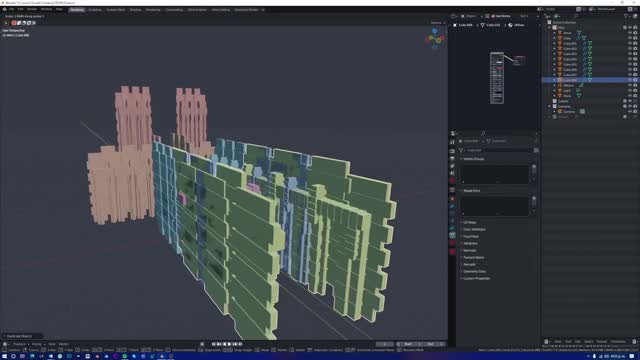Open the Tool properties tab

click(452, 142)
